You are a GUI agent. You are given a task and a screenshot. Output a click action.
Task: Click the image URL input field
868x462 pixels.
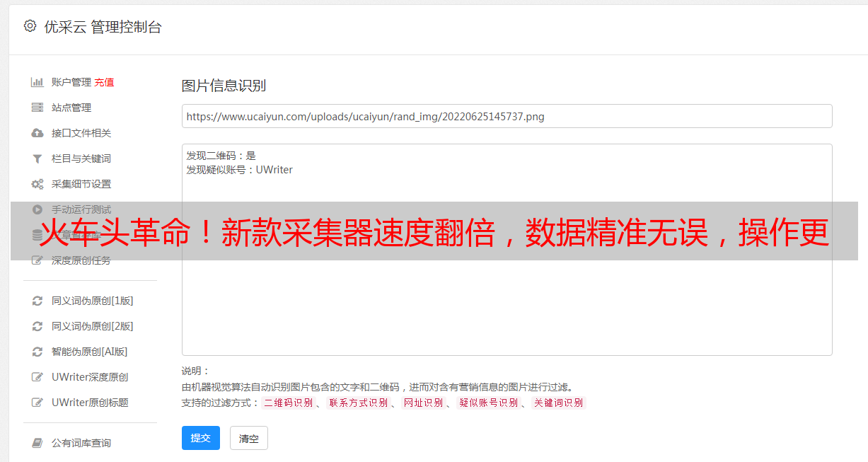[x=507, y=116]
